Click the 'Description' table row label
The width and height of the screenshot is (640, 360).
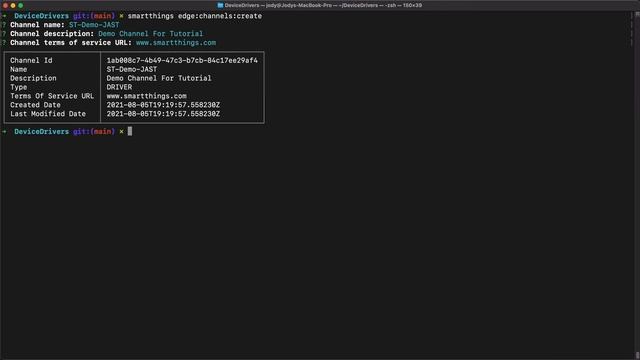click(x=33, y=78)
